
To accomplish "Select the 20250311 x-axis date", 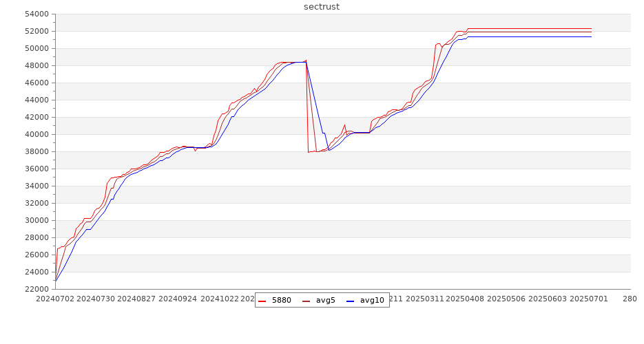I will [425, 299].
